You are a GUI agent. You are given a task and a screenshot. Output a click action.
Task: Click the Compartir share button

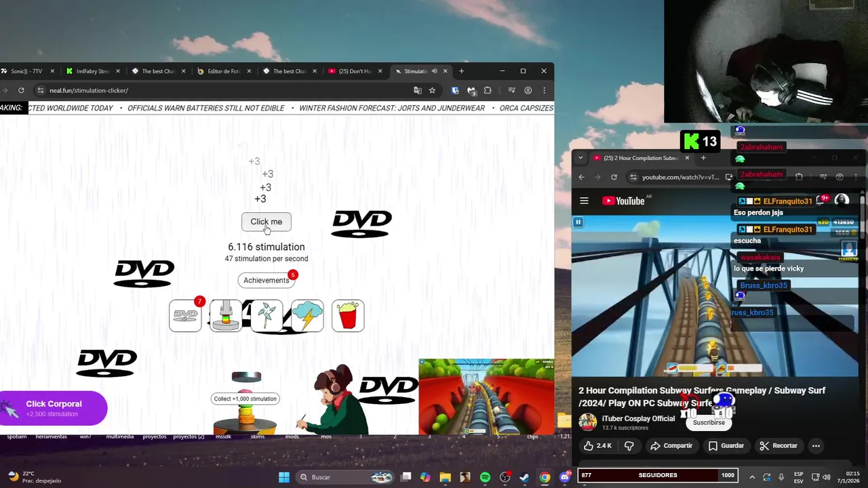pyautogui.click(x=671, y=445)
